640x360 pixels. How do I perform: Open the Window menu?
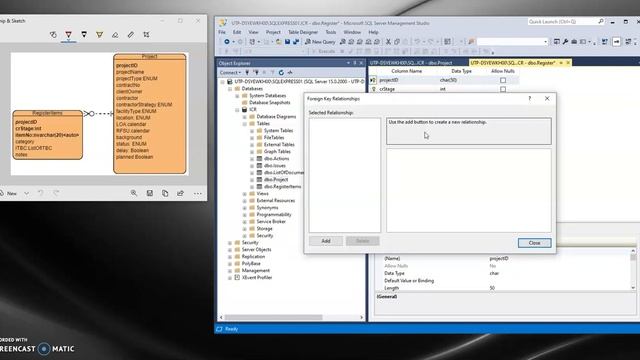(352, 32)
